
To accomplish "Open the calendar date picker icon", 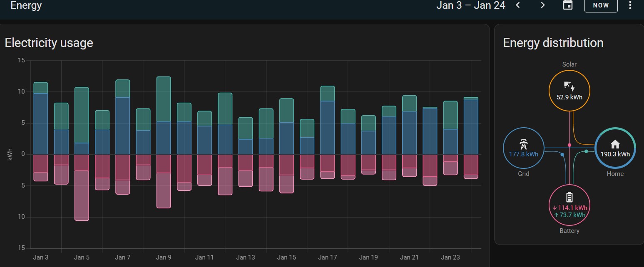I will tap(567, 5).
